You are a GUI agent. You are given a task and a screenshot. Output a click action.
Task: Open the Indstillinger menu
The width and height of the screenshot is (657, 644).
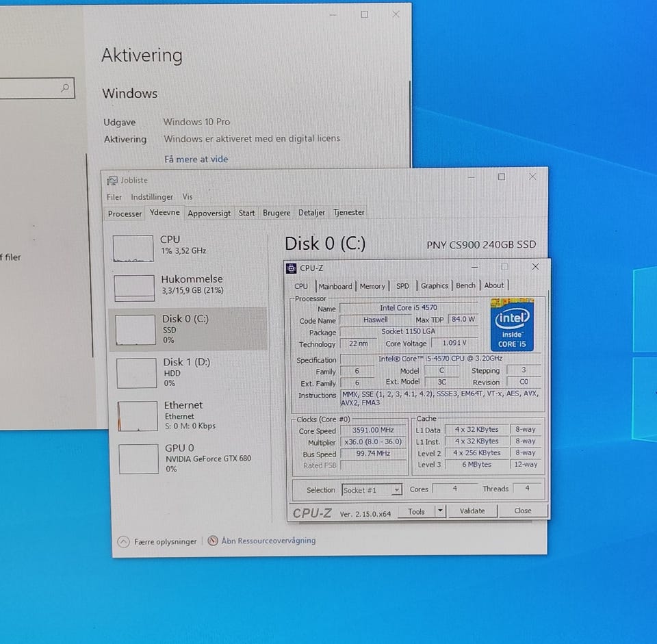coord(152,196)
